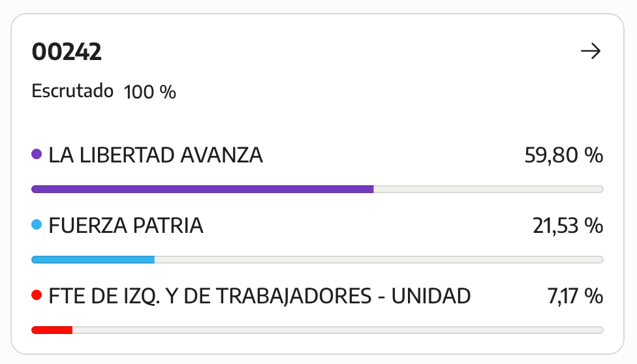Click the blue dot beside Fuerza Patria
The width and height of the screenshot is (637, 364).
pyautogui.click(x=37, y=224)
